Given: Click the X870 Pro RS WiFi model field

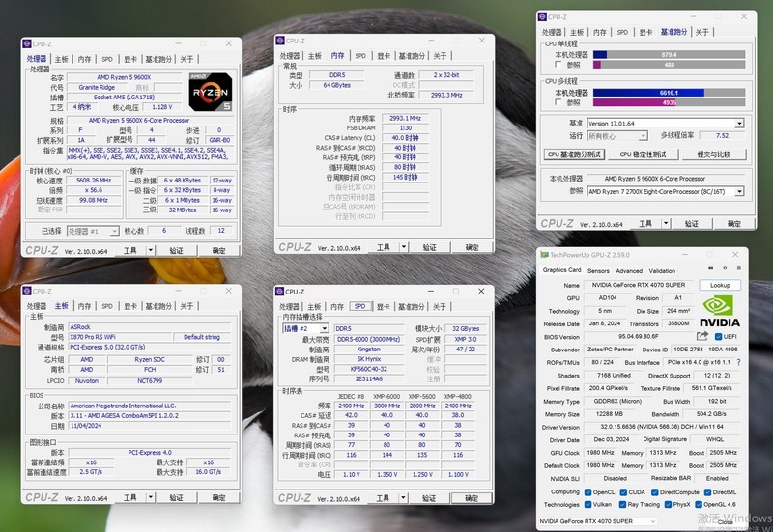Looking at the screenshot, I should tap(120, 337).
